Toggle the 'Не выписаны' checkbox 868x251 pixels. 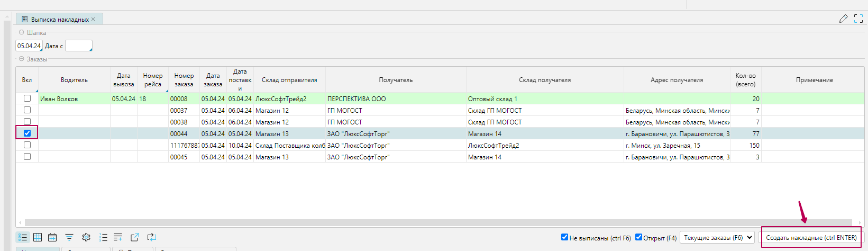tap(564, 237)
